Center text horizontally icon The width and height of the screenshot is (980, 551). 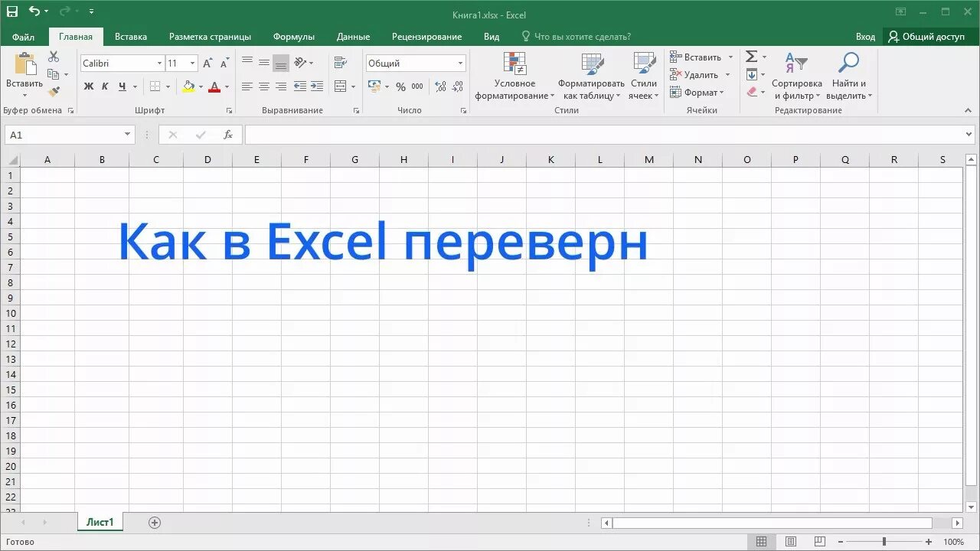pos(264,86)
